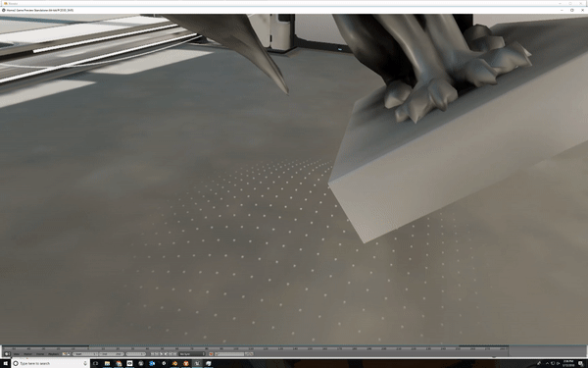Image resolution: width=588 pixels, height=368 pixels.
Task: Click the active keying set field
Action: (229, 353)
